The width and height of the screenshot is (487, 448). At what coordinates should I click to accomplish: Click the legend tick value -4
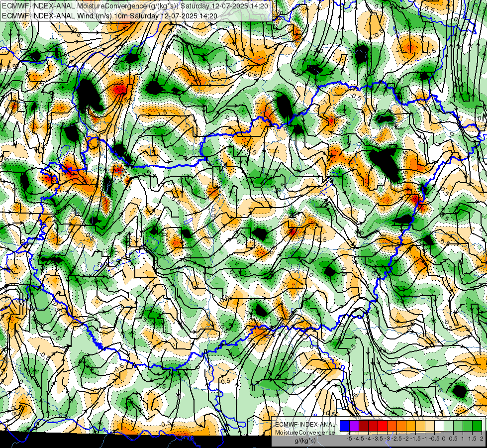pos(368,439)
